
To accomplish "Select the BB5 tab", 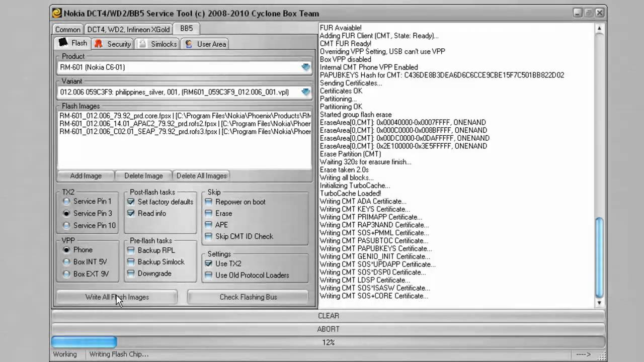I will coord(186,29).
